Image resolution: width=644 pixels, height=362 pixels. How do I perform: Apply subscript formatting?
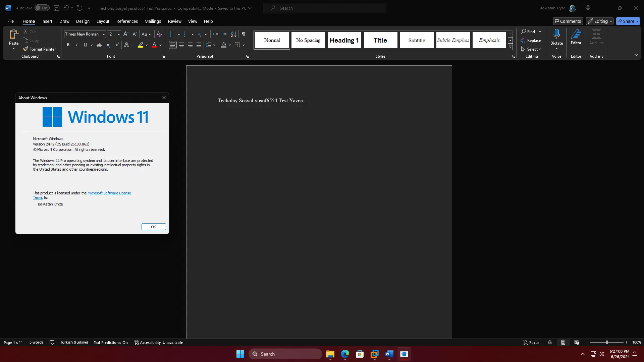pos(108,45)
